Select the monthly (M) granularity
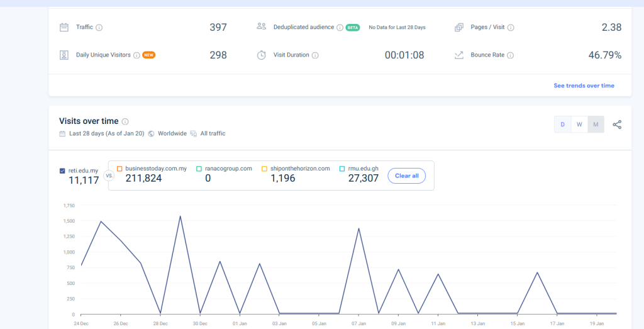The image size is (644, 329). coord(596,125)
